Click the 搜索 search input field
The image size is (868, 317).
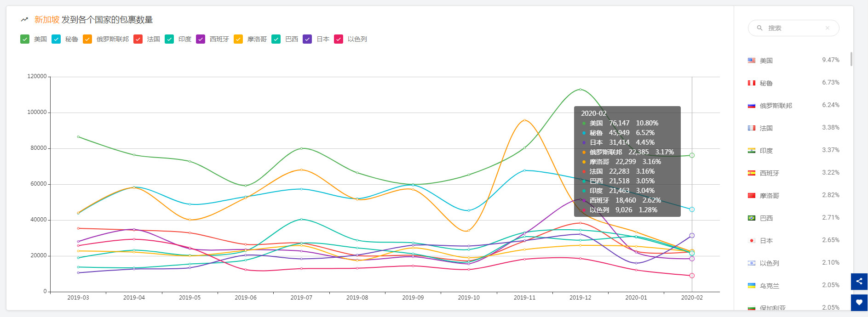(793, 28)
